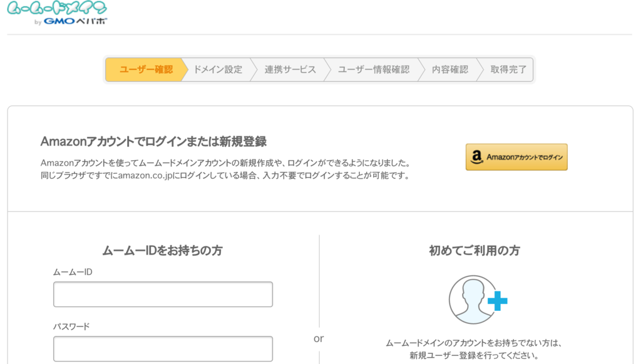The height and width of the screenshot is (364, 641).
Task: Select the 内容確認 step tab
Action: pos(450,69)
